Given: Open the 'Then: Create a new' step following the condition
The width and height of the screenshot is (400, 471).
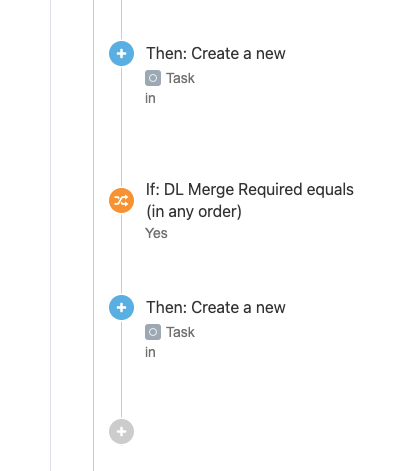Looking at the screenshot, I should (x=216, y=307).
